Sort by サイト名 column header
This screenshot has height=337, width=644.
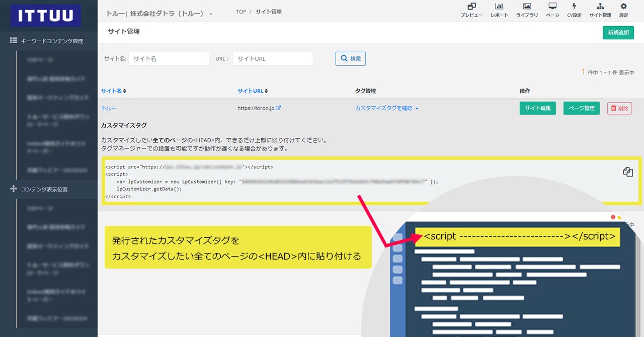coord(114,91)
